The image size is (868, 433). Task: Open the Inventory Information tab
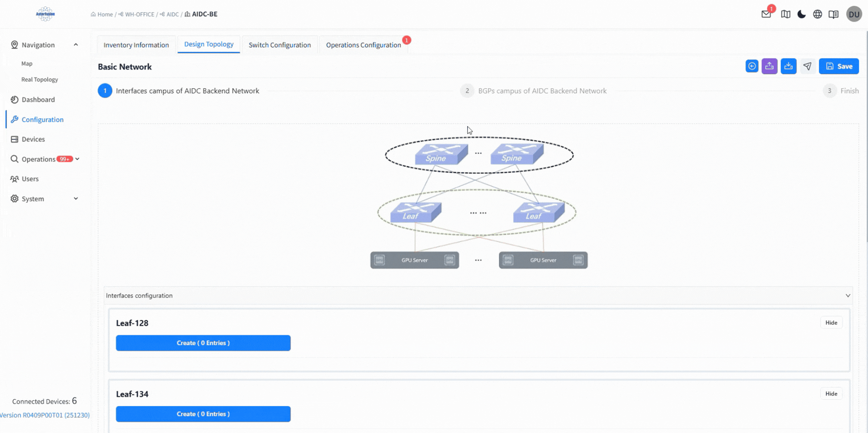point(136,45)
